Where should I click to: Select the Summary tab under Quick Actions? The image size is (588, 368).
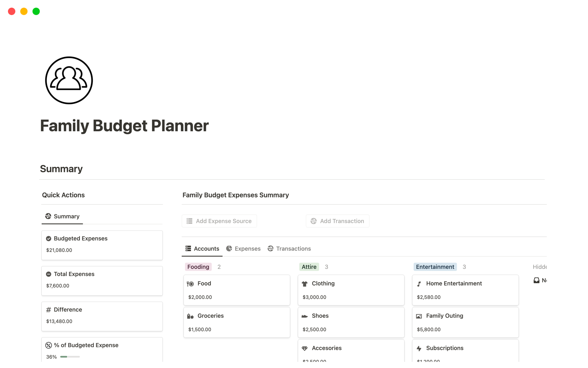[62, 217]
